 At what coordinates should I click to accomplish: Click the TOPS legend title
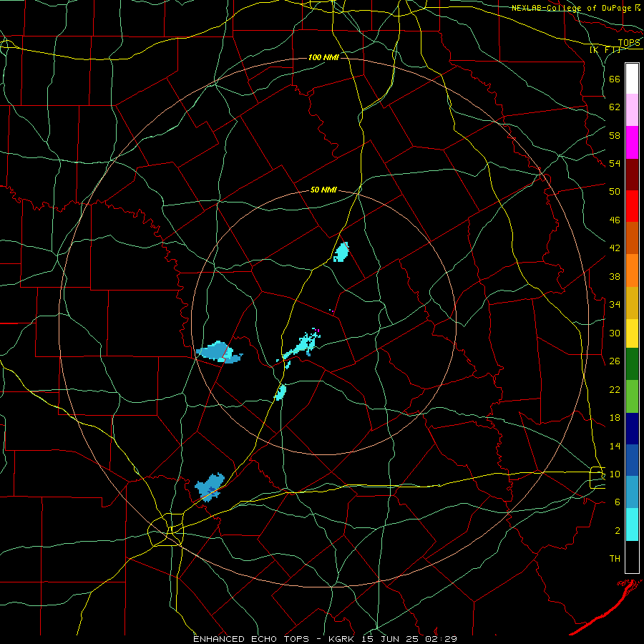pyautogui.click(x=629, y=43)
